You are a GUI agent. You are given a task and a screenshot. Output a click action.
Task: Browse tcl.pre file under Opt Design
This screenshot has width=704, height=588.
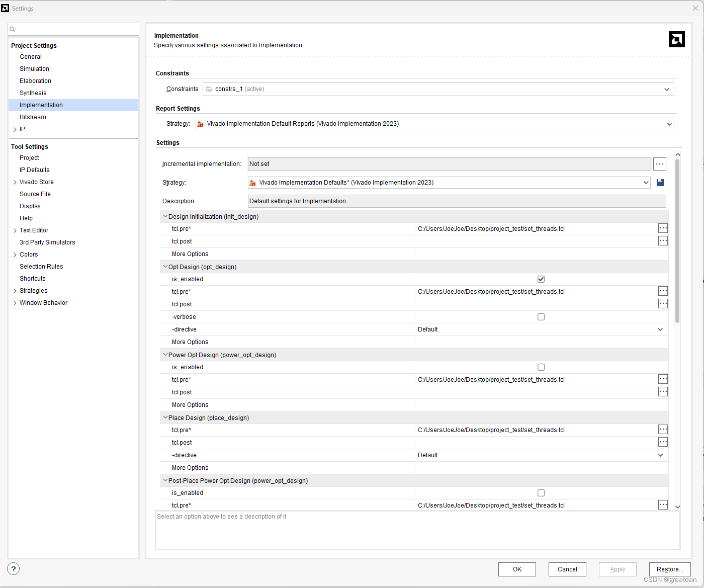pos(663,291)
